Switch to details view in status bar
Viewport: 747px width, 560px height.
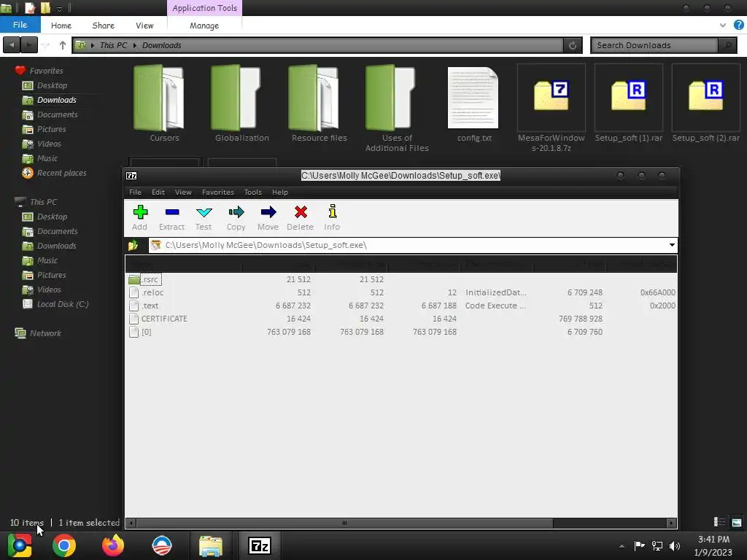pos(719,522)
